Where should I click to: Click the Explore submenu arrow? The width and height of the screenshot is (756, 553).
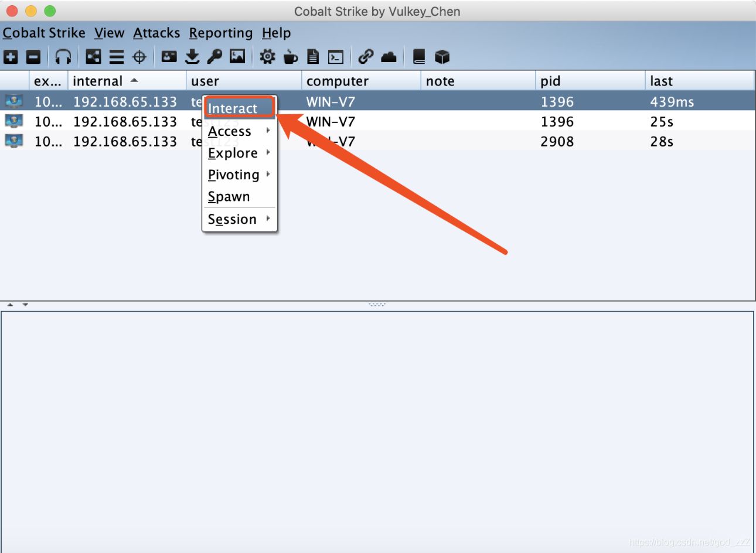coord(268,152)
